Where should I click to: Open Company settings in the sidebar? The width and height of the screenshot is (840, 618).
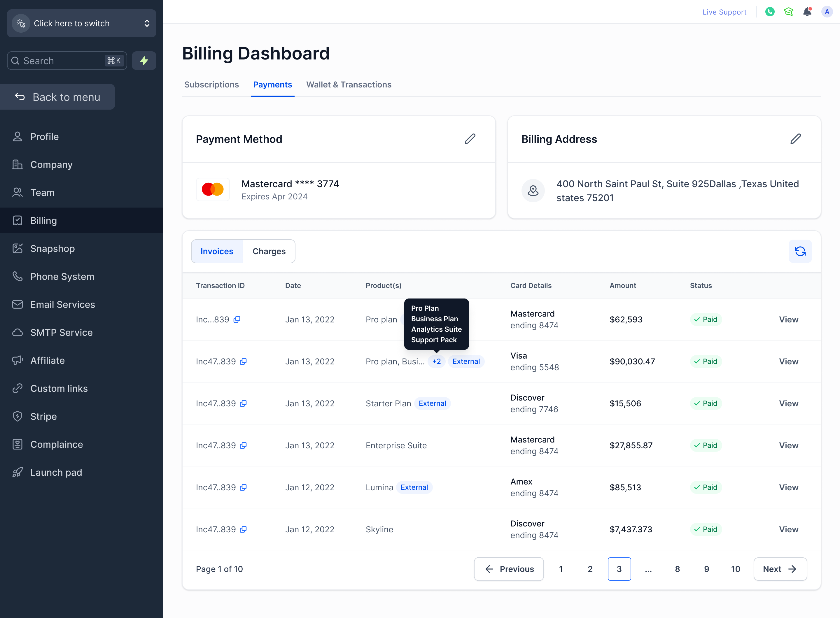(x=82, y=165)
